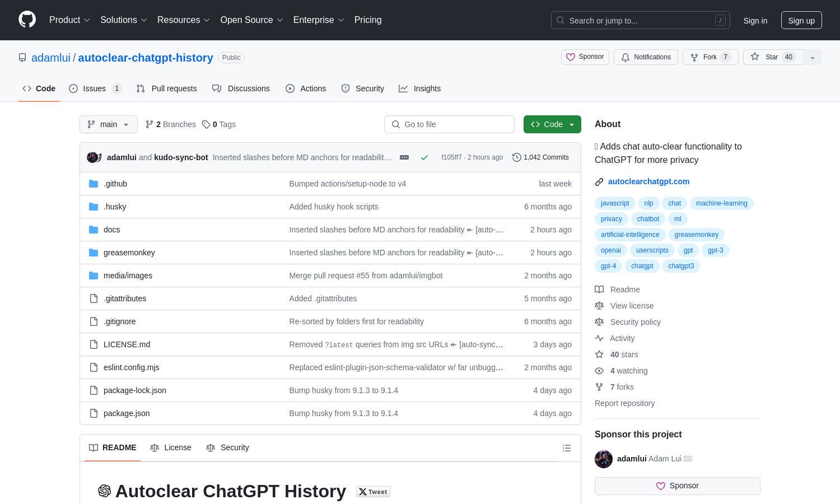Open the greasemonkey folder
This screenshot has height=504, width=840.
click(129, 253)
